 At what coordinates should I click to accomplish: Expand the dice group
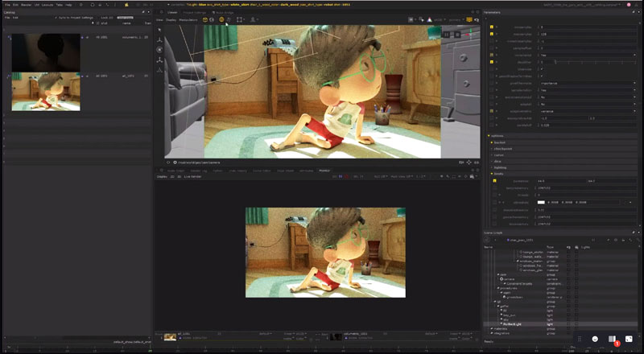coord(497,162)
